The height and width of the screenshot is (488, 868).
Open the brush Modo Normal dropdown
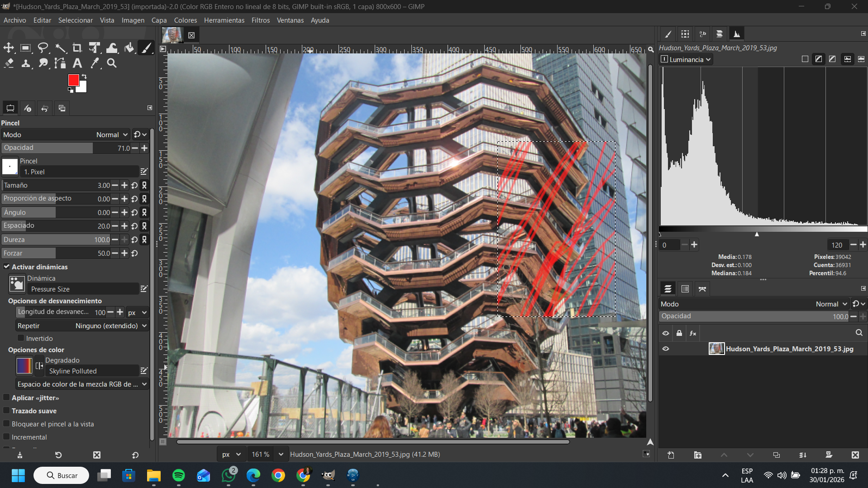point(112,134)
